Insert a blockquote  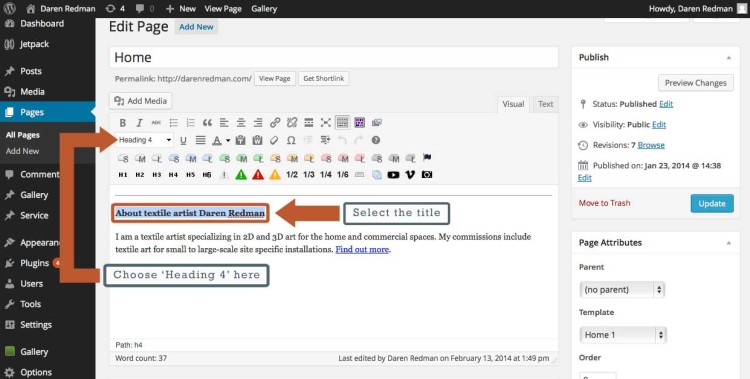(x=207, y=123)
